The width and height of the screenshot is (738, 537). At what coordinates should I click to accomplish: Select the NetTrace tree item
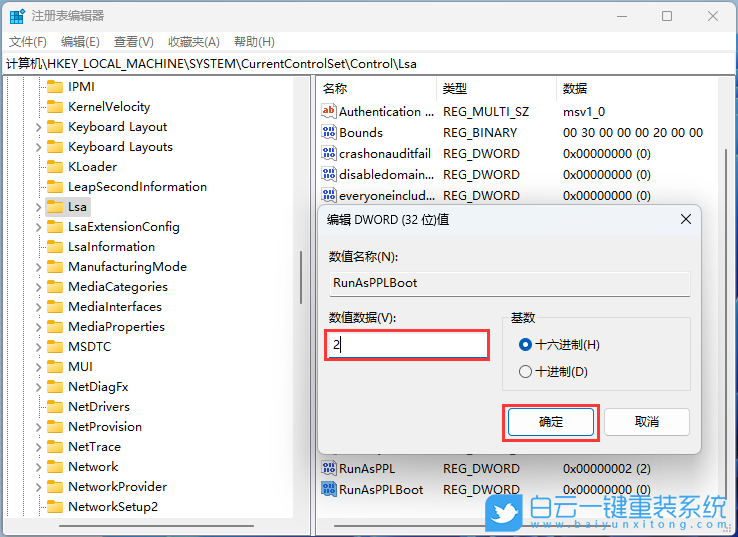(95, 447)
